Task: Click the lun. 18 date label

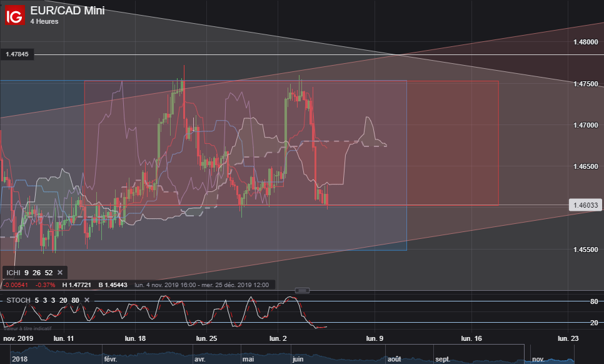Action: tap(135, 338)
